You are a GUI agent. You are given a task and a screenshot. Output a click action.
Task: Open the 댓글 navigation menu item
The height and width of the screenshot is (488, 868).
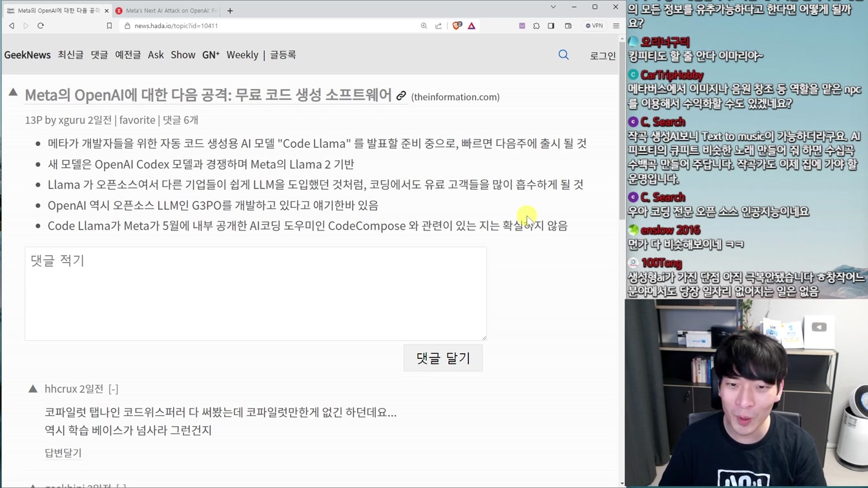pos(99,55)
